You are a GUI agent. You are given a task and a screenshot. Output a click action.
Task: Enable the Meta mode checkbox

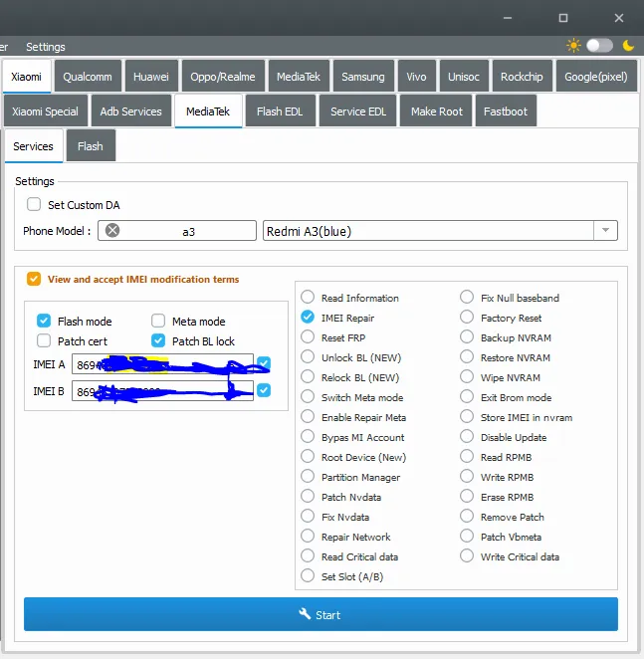[x=158, y=322]
